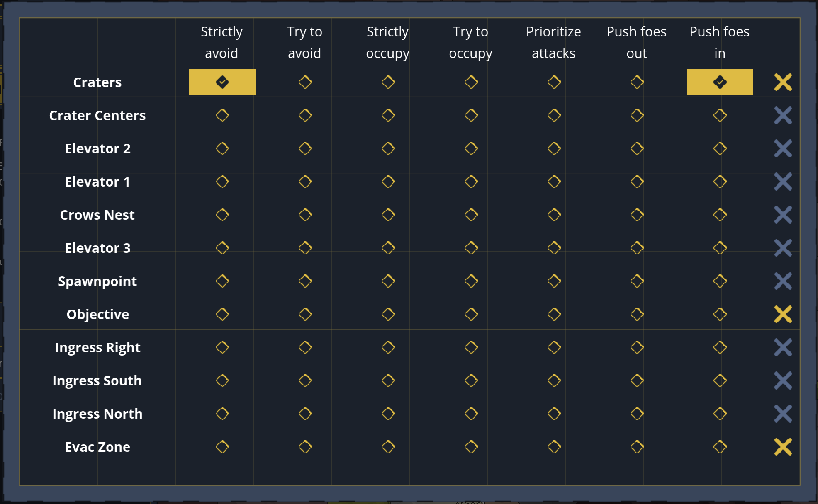Viewport: 818px width, 504px height.
Task: Remove the Spawnpoint row via X icon
Action: 783,281
